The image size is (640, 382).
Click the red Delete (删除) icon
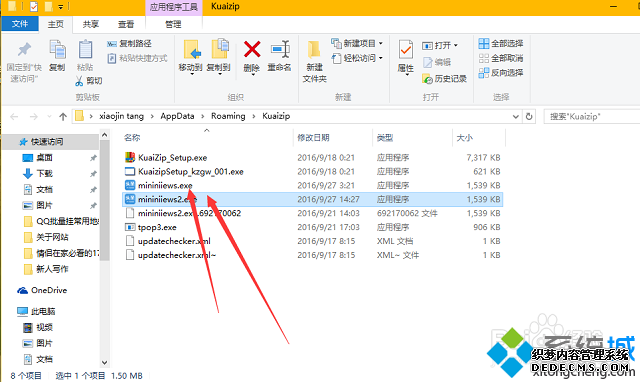(x=252, y=50)
